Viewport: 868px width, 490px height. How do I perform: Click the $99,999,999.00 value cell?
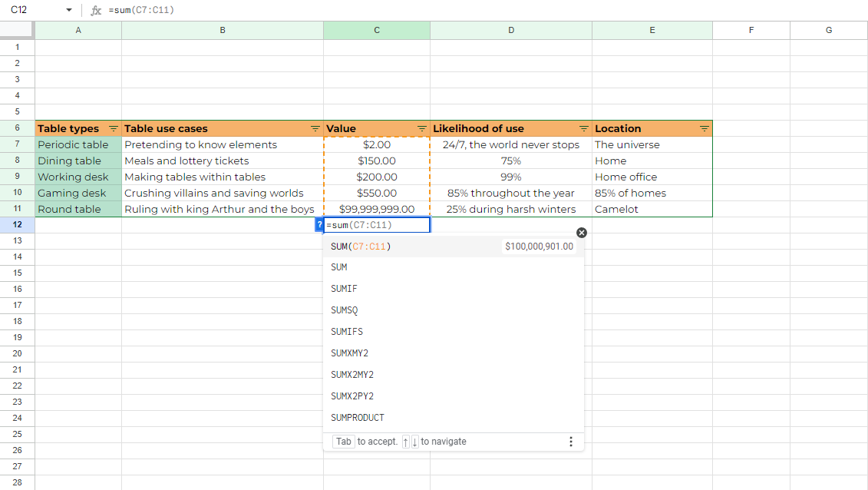click(x=376, y=209)
